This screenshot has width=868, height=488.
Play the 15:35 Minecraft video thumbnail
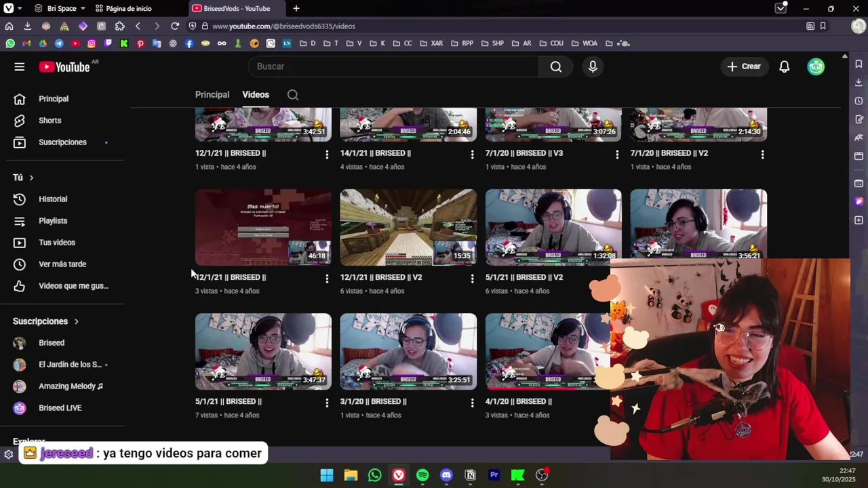click(408, 227)
